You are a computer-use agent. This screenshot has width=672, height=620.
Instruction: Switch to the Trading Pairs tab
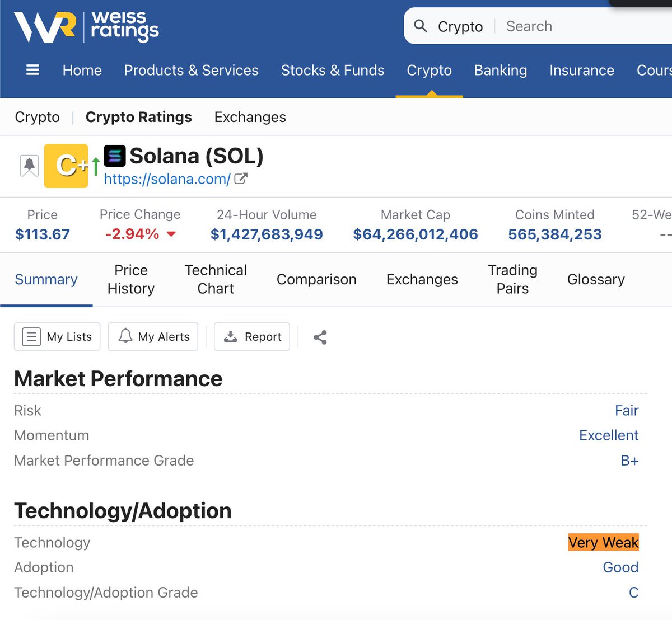tap(512, 279)
